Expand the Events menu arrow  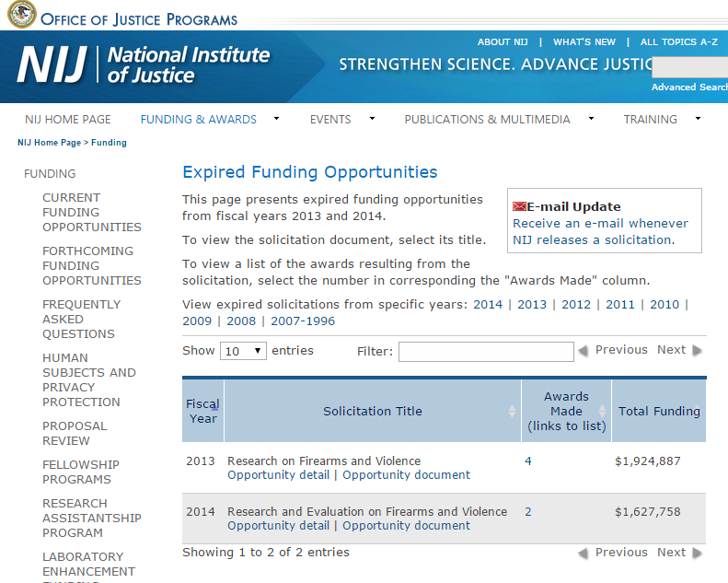coord(372,119)
